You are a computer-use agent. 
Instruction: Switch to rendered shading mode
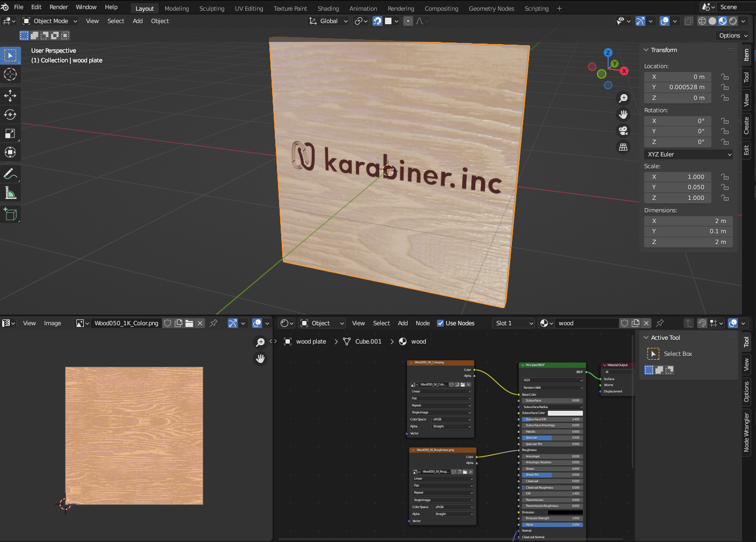[733, 21]
